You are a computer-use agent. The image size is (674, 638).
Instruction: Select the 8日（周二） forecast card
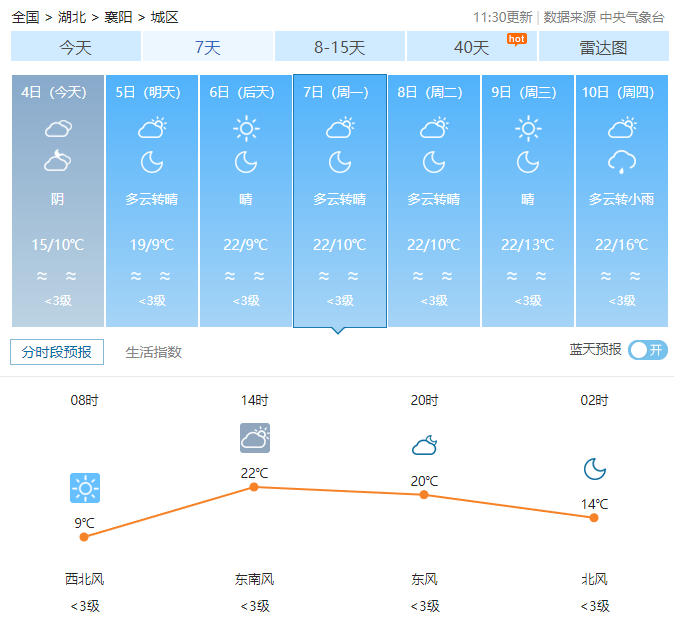(434, 200)
